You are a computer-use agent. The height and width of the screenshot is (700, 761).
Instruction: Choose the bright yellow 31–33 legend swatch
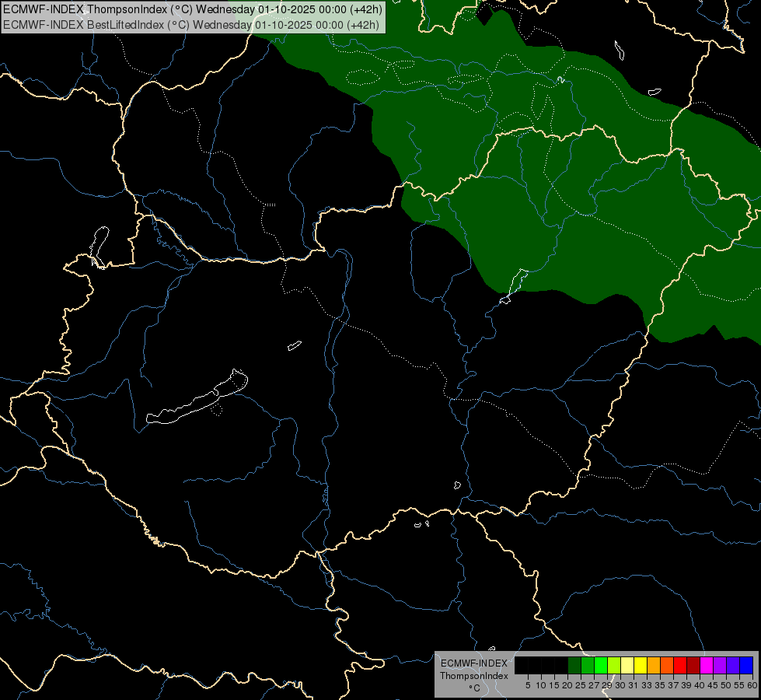point(641,665)
